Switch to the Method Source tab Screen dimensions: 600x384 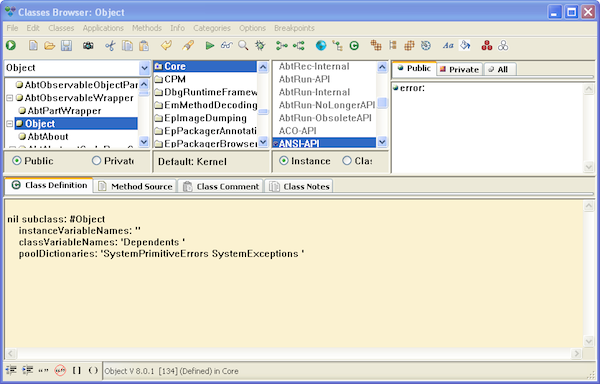(135, 186)
